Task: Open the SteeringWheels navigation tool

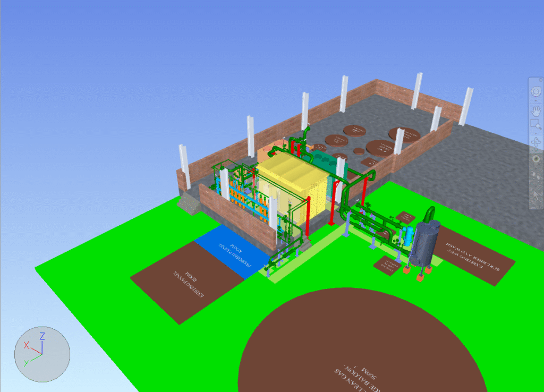Action: [536, 91]
